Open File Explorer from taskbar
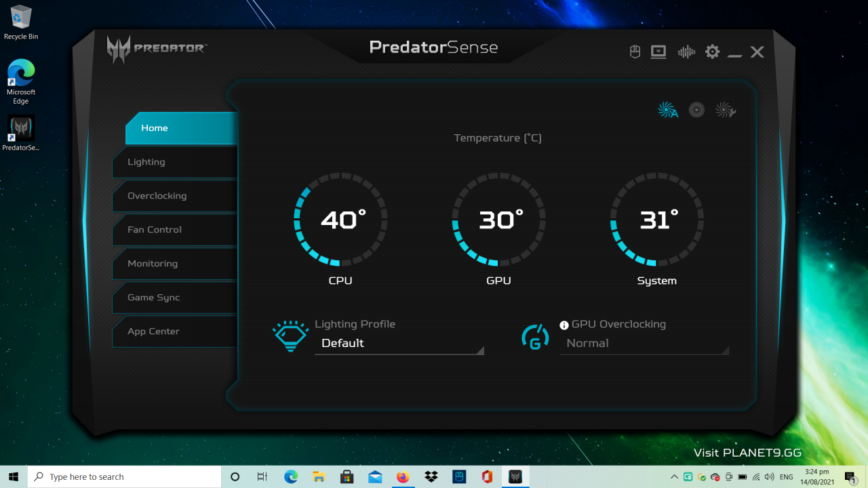868x488 pixels. pos(319,477)
